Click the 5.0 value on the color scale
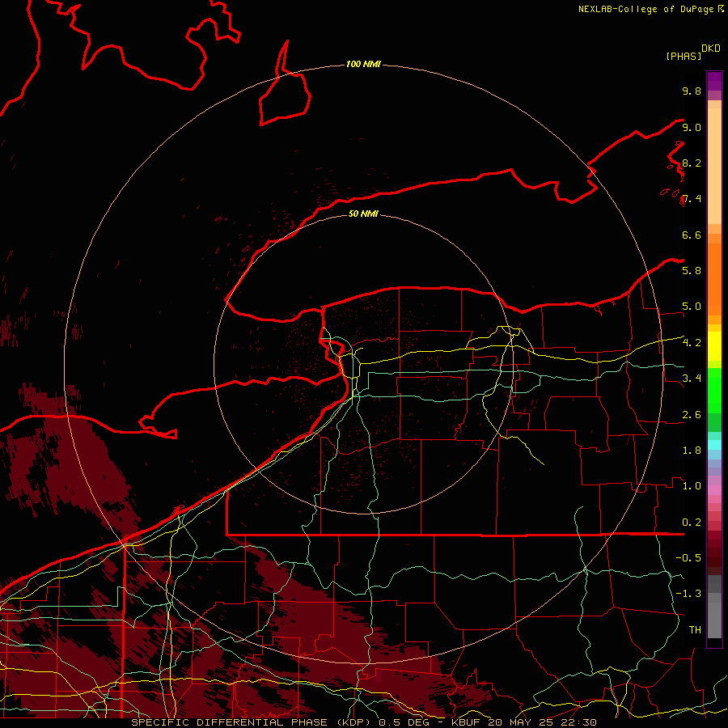 coord(692,307)
